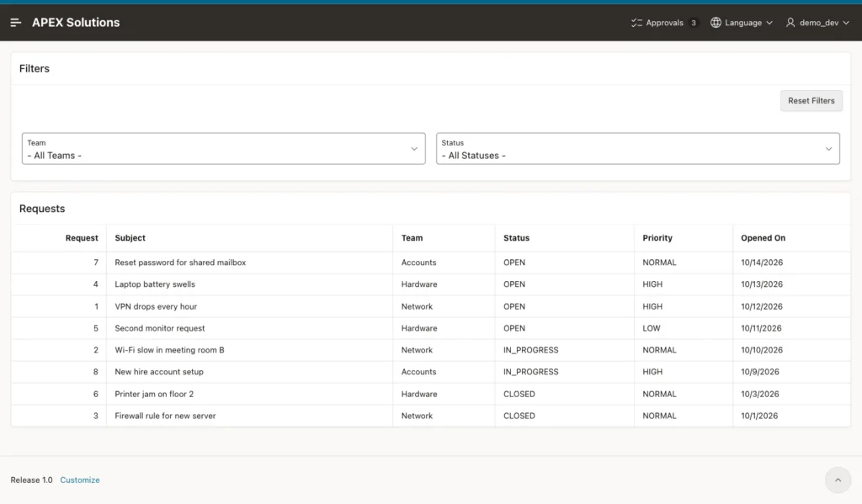Select 'New hire account setup' subject cell
This screenshot has width=862, height=504.
pyautogui.click(x=159, y=372)
